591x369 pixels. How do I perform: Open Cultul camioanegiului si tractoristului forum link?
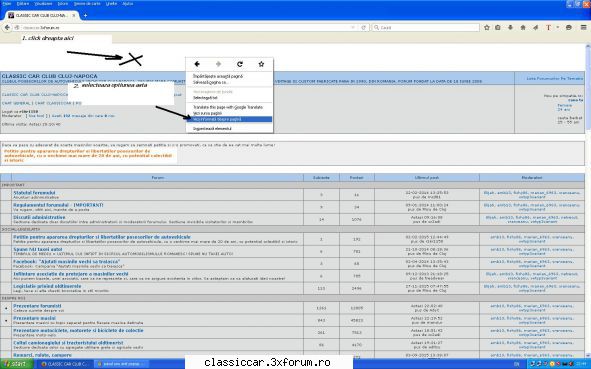(68, 343)
